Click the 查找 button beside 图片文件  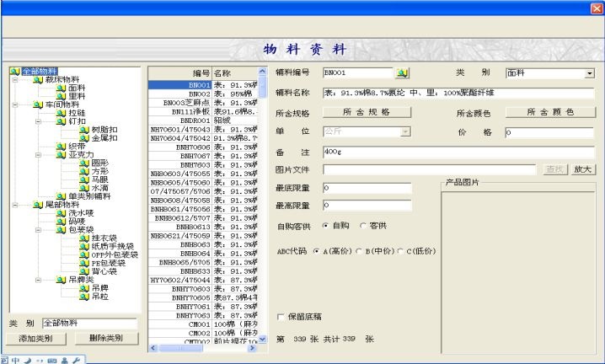pyautogui.click(x=555, y=169)
